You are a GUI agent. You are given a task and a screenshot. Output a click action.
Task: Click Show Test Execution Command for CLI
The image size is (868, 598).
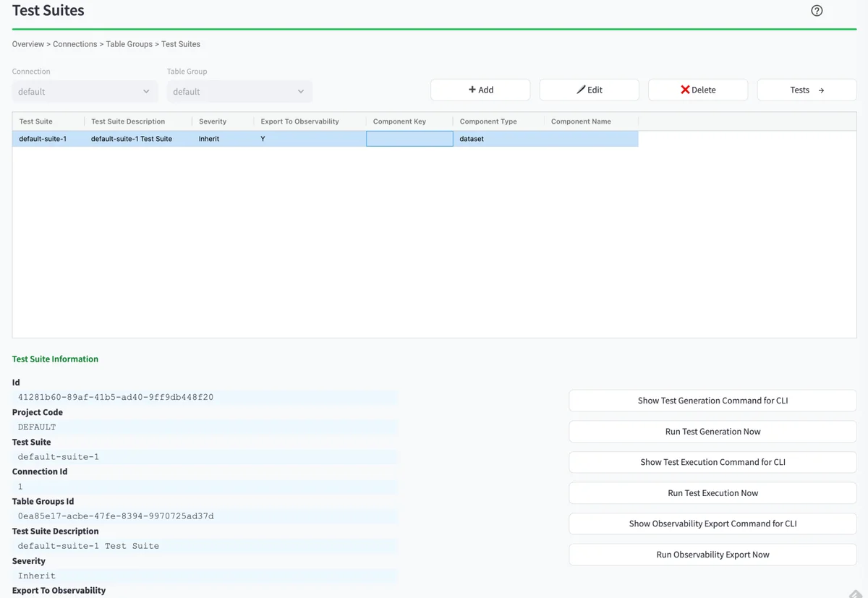coord(712,462)
